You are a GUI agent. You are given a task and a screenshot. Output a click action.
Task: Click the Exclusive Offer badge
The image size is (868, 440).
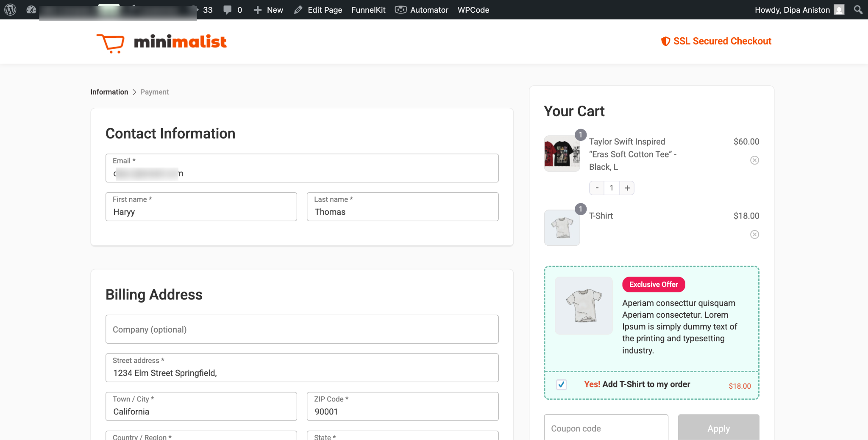654,284
